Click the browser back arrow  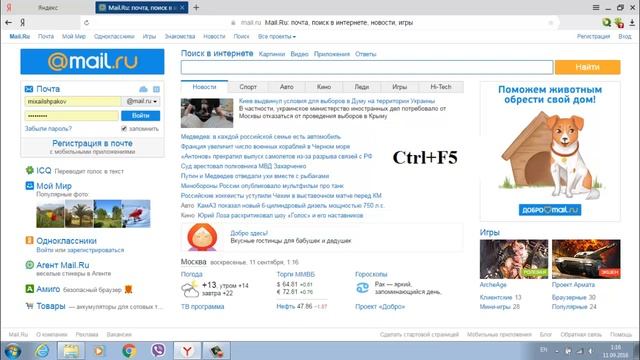(x=9, y=22)
